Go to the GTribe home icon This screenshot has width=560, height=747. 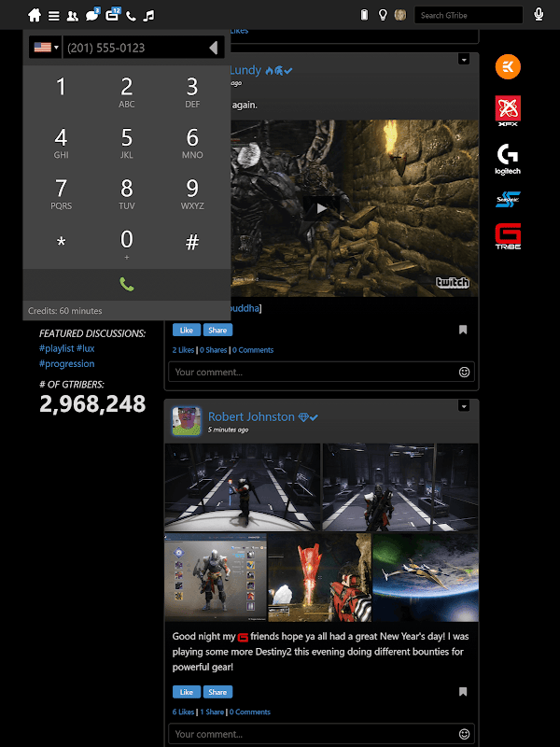(35, 15)
